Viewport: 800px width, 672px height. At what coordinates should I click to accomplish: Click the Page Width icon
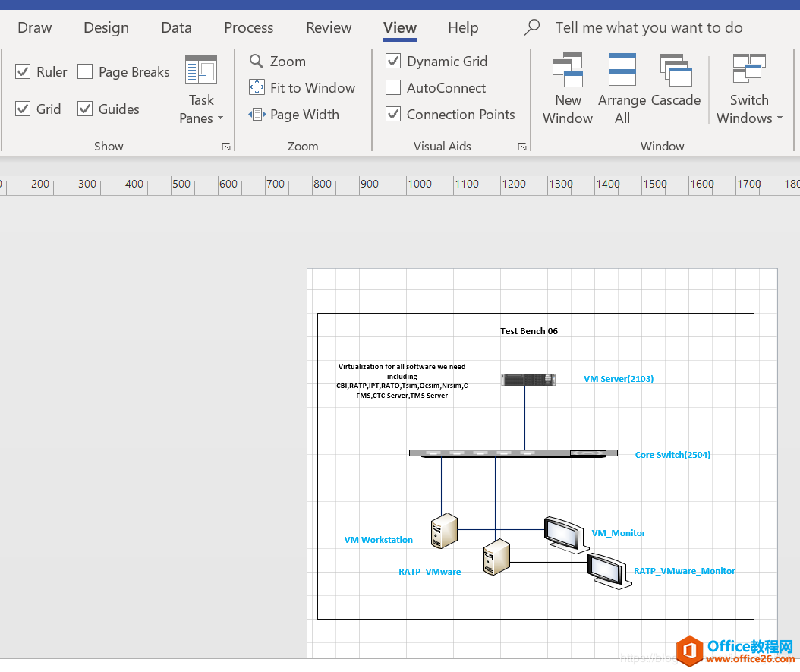(257, 115)
